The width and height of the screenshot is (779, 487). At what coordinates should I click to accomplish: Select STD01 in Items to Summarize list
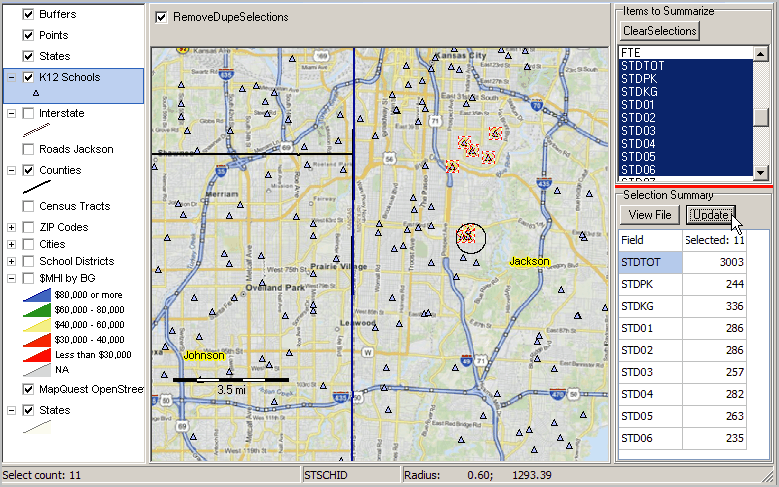(x=686, y=104)
